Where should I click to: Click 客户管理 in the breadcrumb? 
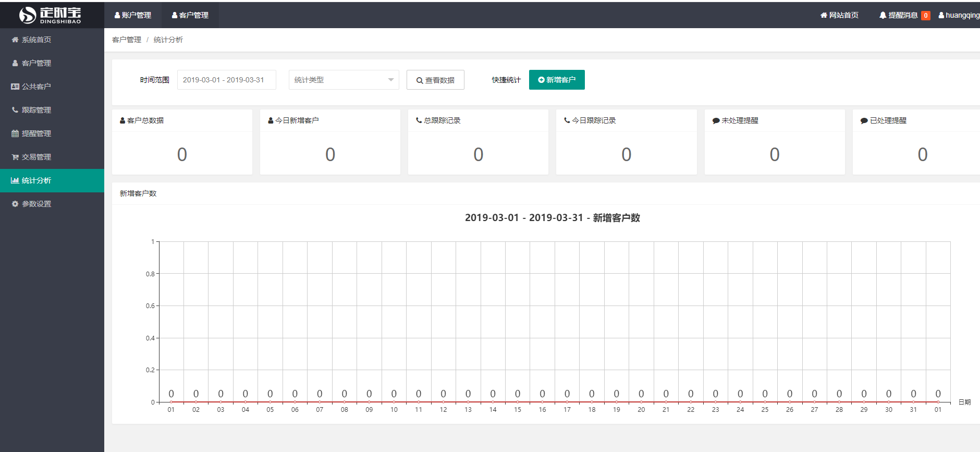(127, 40)
